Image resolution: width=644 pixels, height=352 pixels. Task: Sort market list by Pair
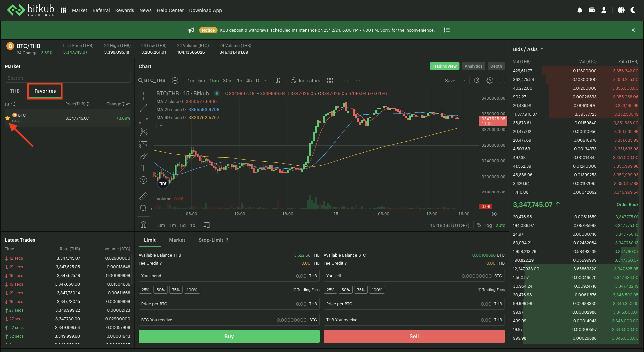coord(10,104)
